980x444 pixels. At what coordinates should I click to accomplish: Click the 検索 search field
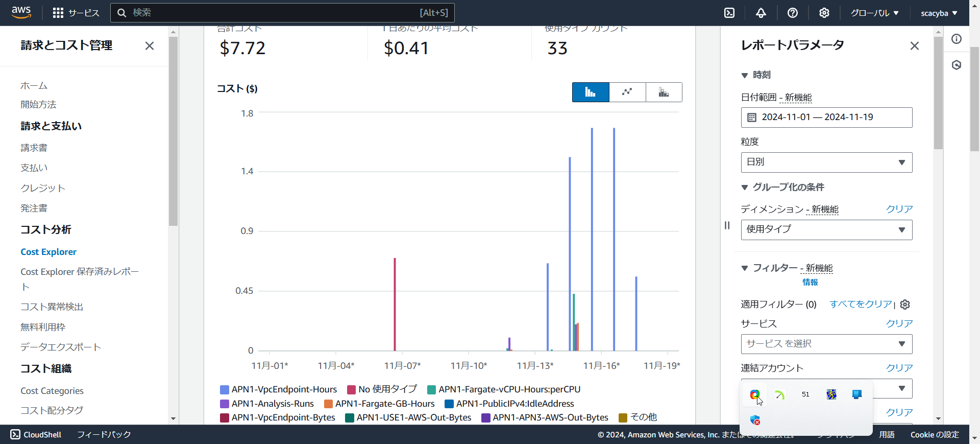(282, 13)
